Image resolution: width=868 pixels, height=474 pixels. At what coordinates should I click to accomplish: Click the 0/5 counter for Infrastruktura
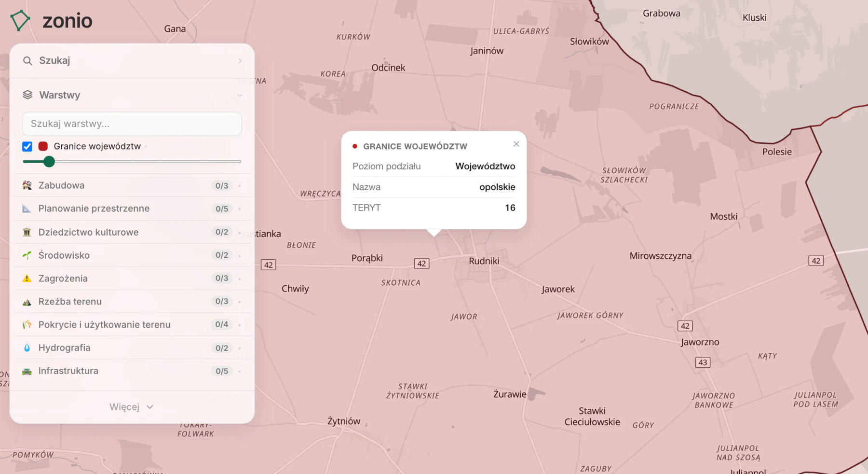(222, 371)
